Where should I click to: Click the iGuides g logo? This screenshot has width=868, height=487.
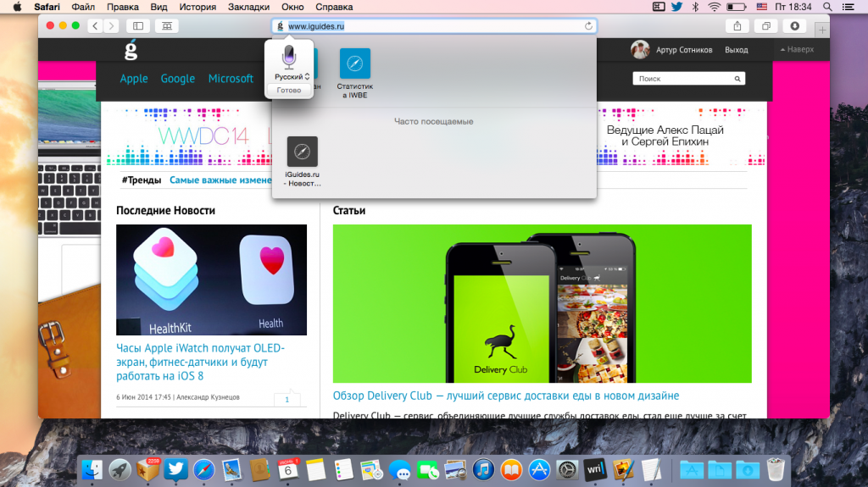pos(131,50)
